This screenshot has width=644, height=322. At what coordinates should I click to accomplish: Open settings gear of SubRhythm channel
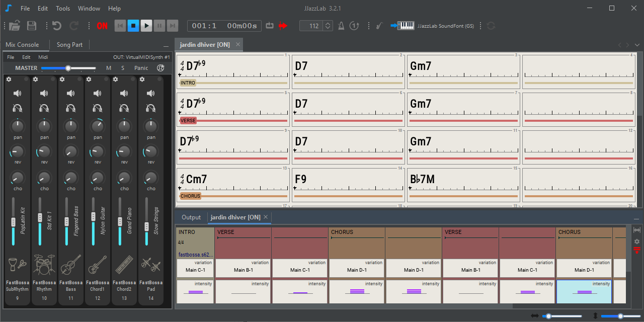(9, 79)
